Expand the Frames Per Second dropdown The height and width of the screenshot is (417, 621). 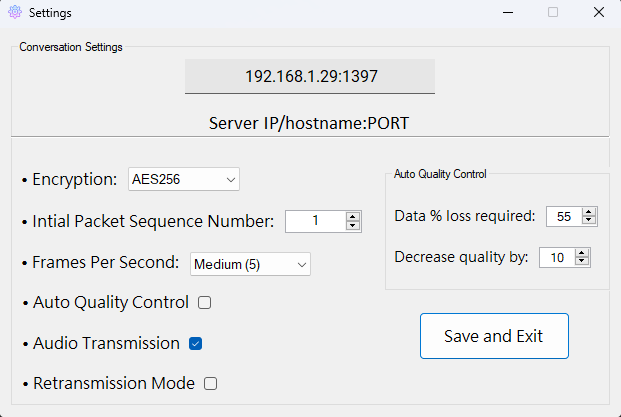(251, 264)
